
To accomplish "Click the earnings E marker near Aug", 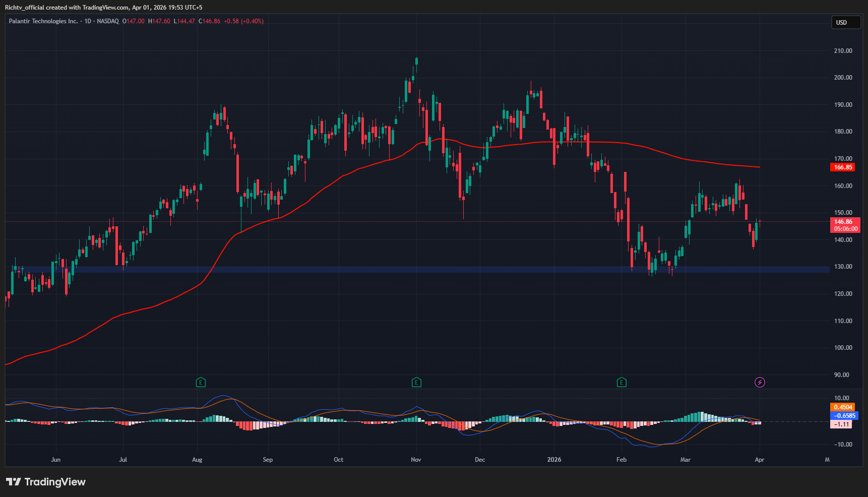I will (x=201, y=383).
